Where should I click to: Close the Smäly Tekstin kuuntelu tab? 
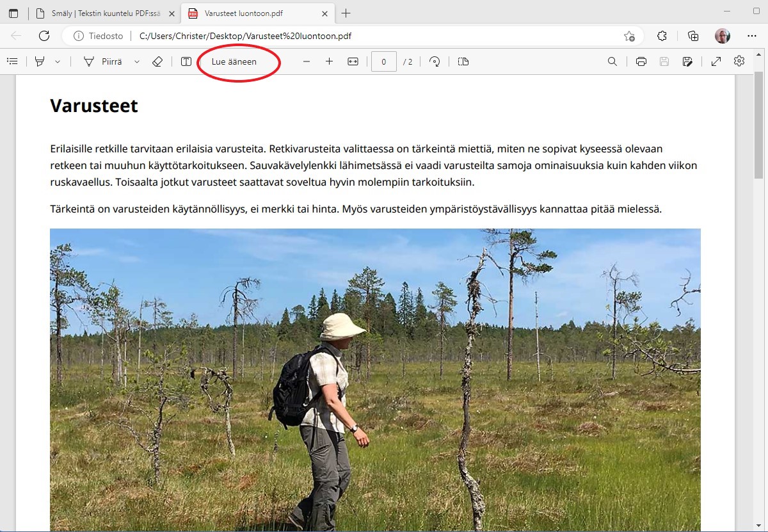(171, 13)
